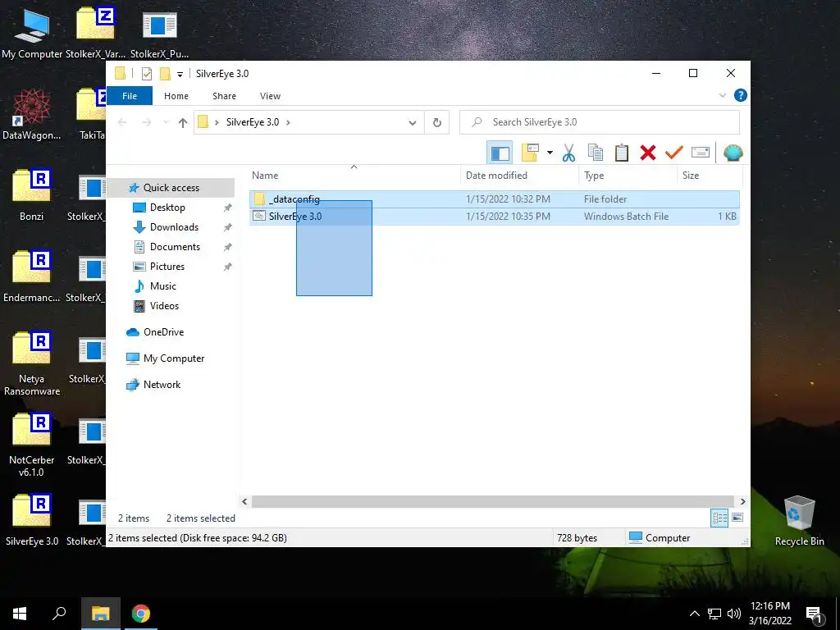Click the Forward navigation arrow

(146, 123)
